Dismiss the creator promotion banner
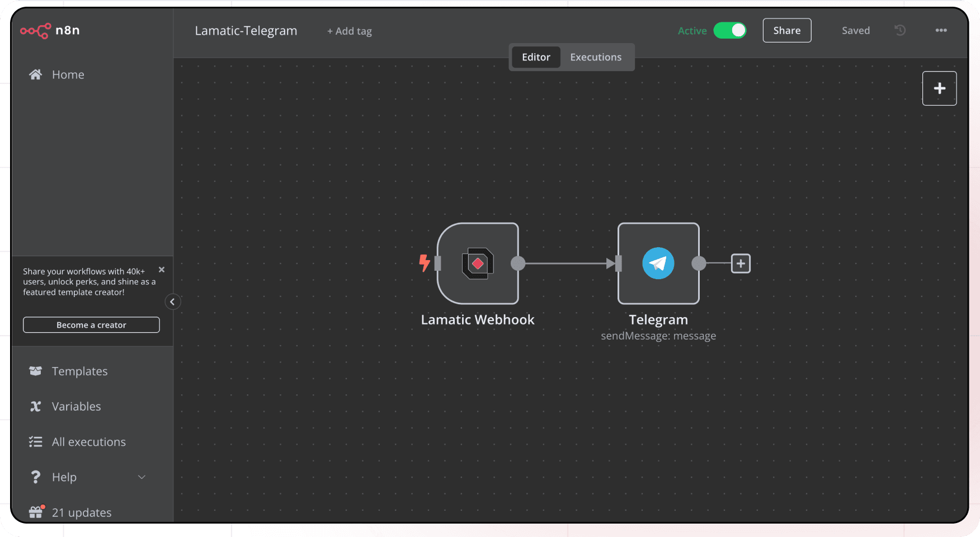The image size is (980, 537). pyautogui.click(x=162, y=270)
